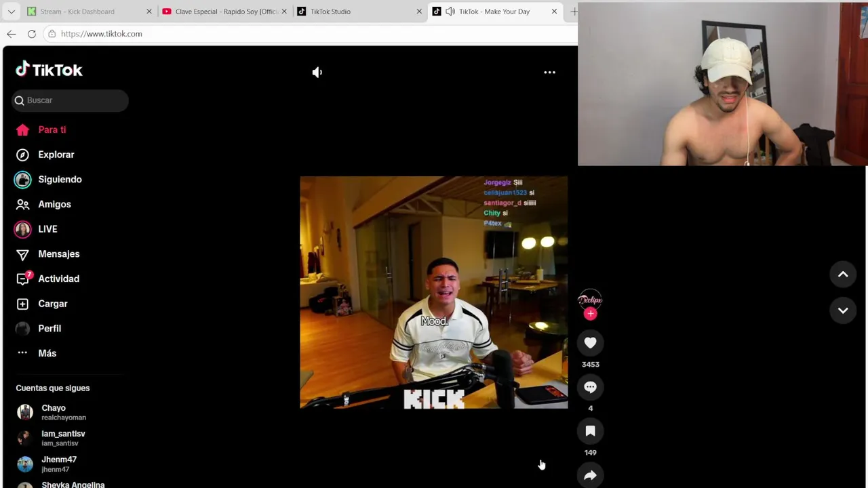868x488 pixels.
Task: Click the tiktok.com address bar
Action: click(x=311, y=34)
